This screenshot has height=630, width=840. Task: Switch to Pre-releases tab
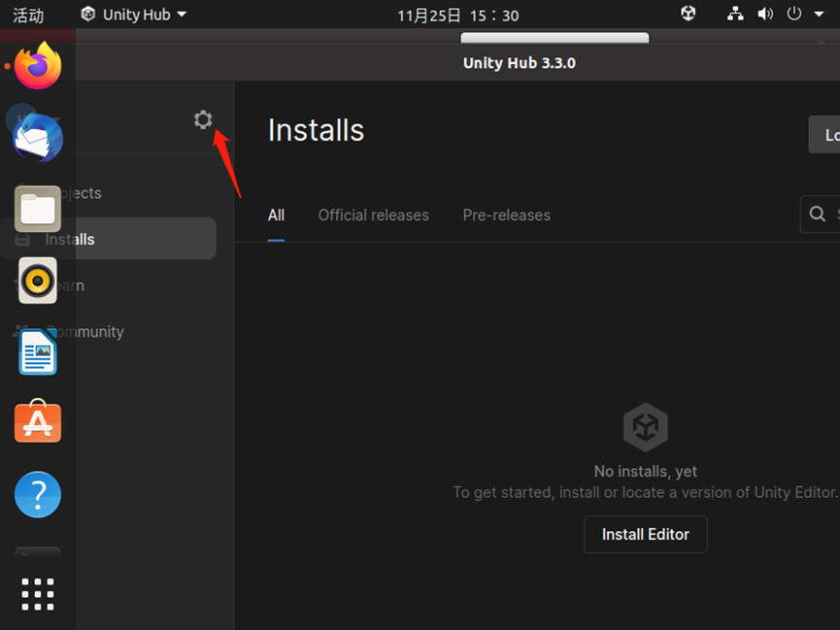(x=506, y=216)
